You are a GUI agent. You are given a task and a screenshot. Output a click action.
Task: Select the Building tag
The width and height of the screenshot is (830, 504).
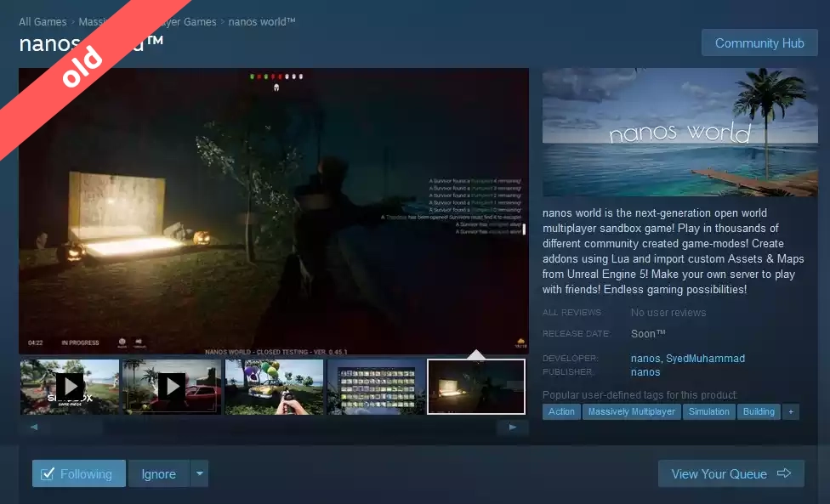click(759, 411)
